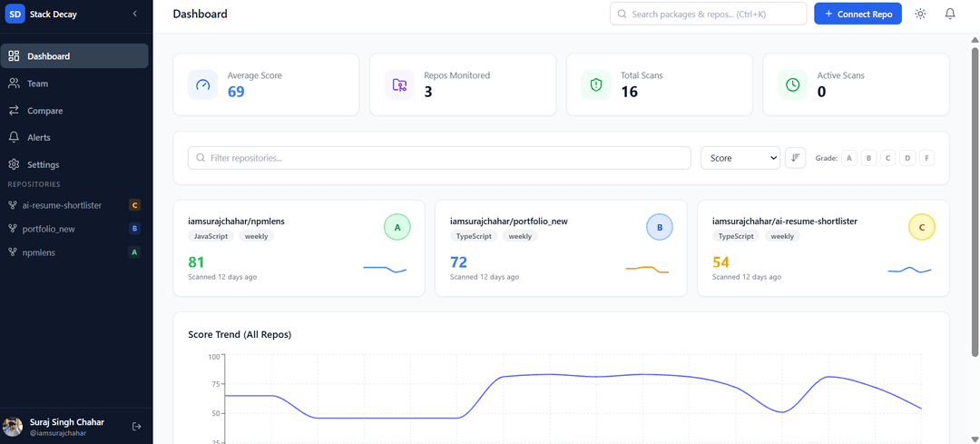Viewport: 980px width, 444px height.
Task: Click the Settings gear icon in the sidebar
Action: (14, 164)
